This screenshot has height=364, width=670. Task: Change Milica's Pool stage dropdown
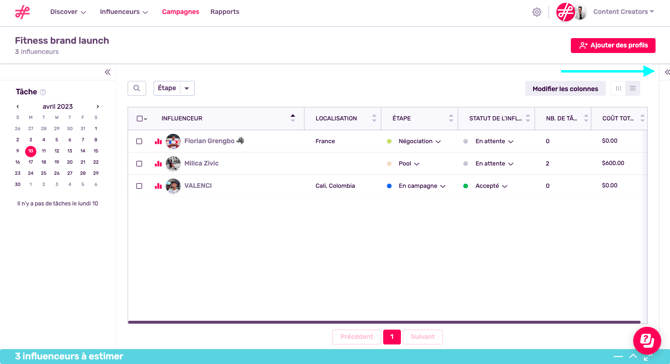point(408,164)
